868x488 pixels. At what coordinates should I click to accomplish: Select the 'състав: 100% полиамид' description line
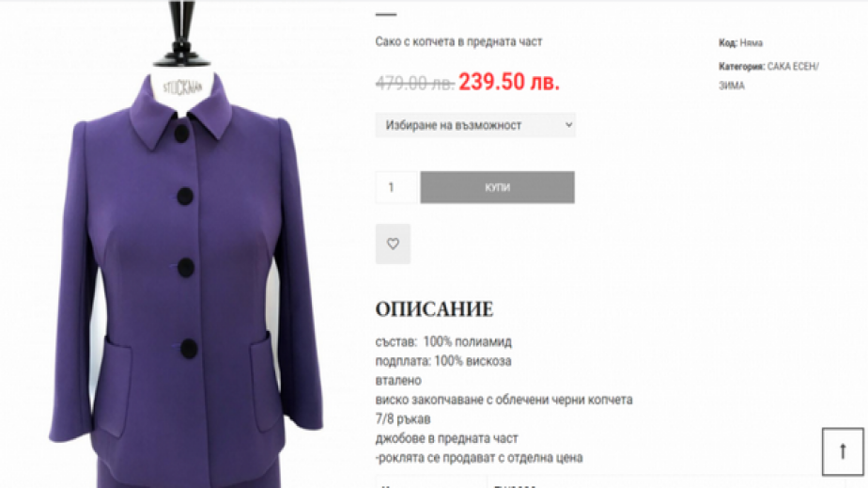(443, 341)
